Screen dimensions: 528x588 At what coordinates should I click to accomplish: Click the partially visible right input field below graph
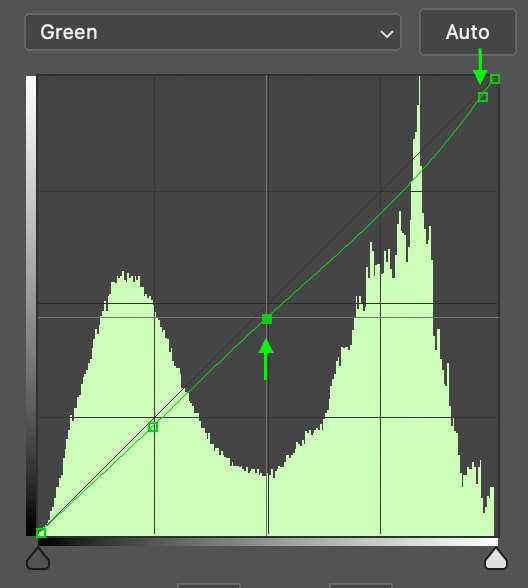361,585
